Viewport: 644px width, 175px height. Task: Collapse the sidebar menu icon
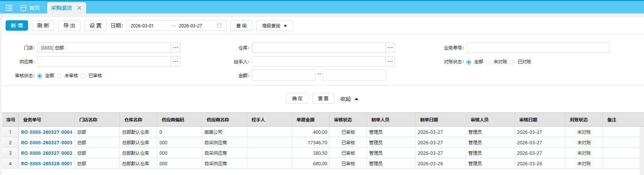[9, 8]
